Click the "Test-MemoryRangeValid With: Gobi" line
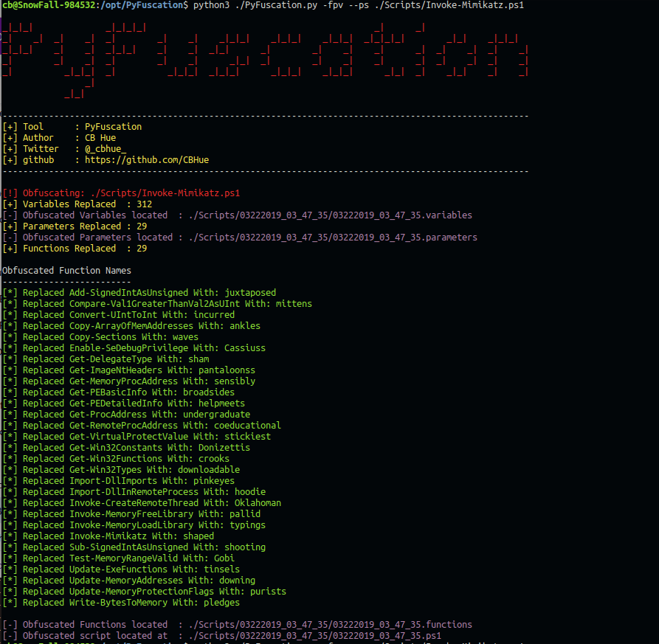Viewport: 659px width, 644px height. coord(119,558)
